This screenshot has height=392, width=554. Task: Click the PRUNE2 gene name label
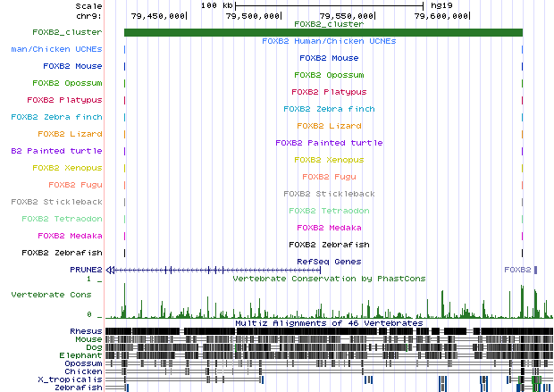[x=84, y=269]
